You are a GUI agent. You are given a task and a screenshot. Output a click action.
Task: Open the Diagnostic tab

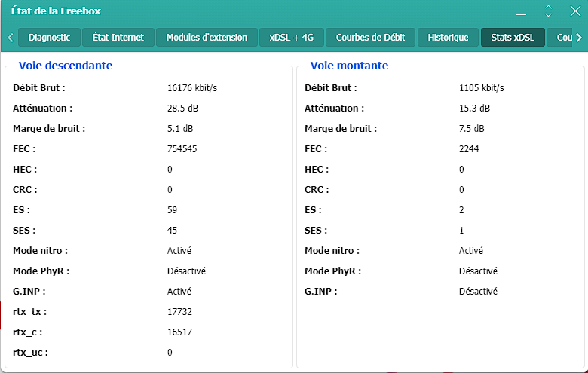tap(49, 38)
